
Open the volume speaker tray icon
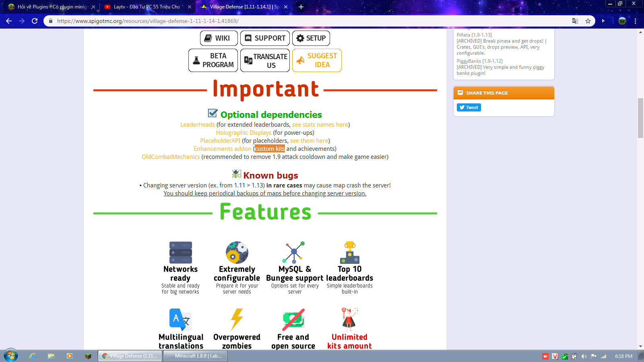tap(584, 356)
